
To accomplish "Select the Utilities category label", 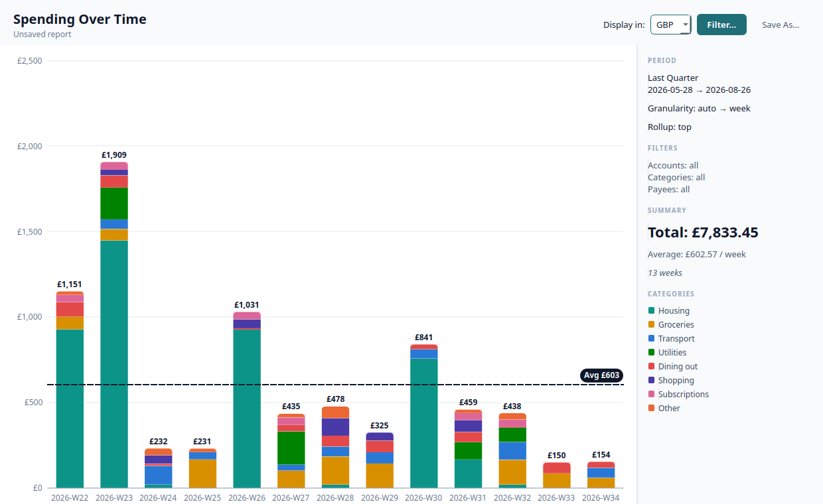I will tap(672, 352).
